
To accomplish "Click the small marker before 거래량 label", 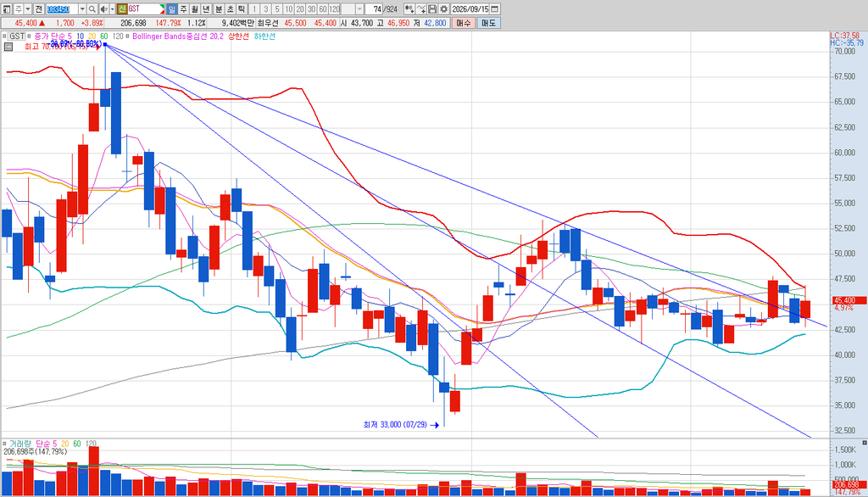I will [x=4, y=444].
